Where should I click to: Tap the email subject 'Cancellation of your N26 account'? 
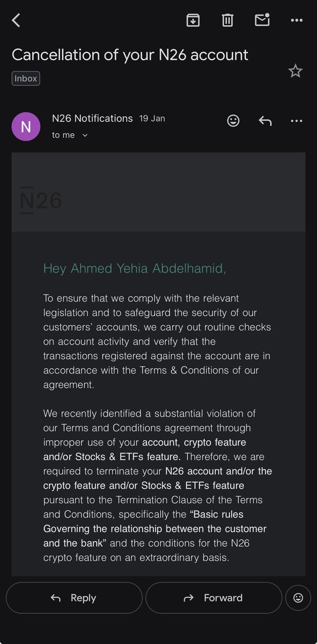[x=130, y=54]
